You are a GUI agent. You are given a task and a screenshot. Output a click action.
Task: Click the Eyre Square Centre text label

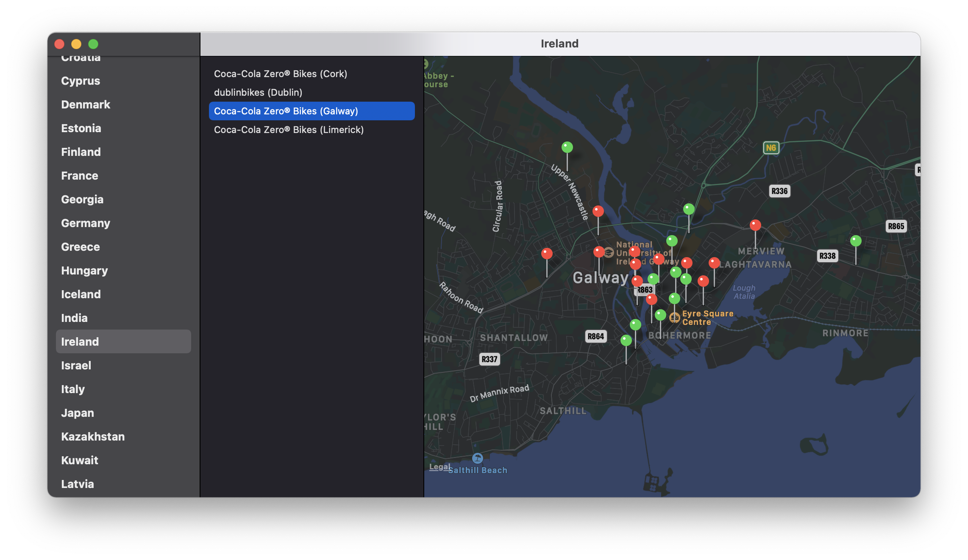tap(707, 318)
